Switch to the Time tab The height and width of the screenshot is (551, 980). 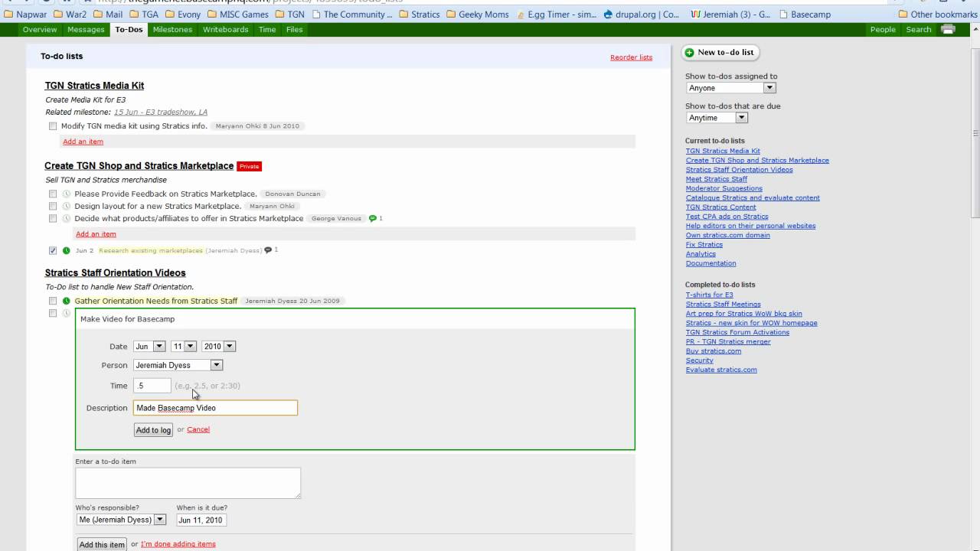(267, 30)
